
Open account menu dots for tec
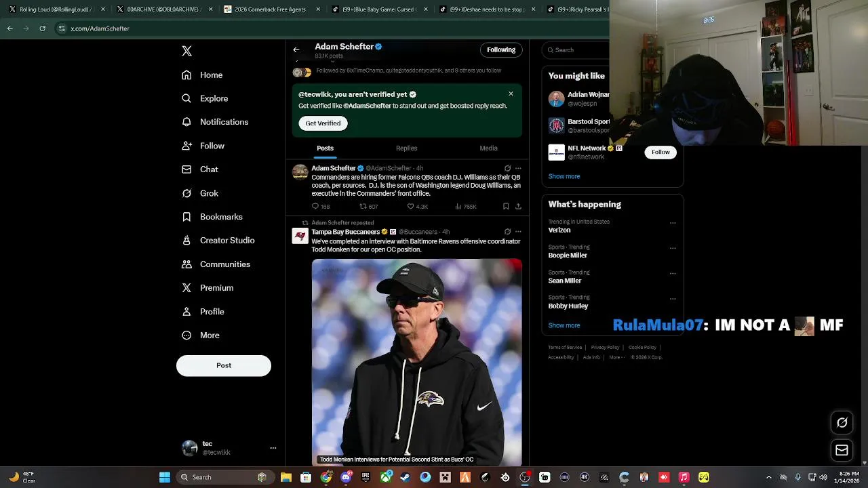click(273, 448)
